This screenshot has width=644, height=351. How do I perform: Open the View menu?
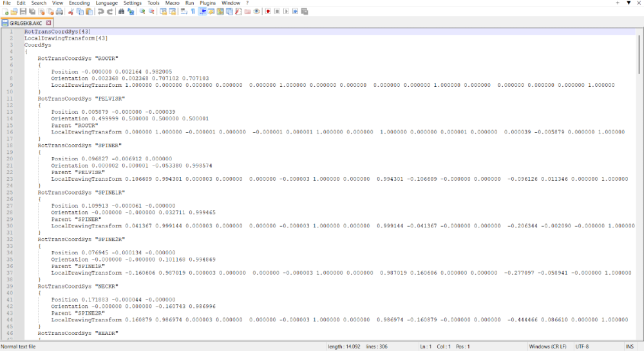point(57,3)
